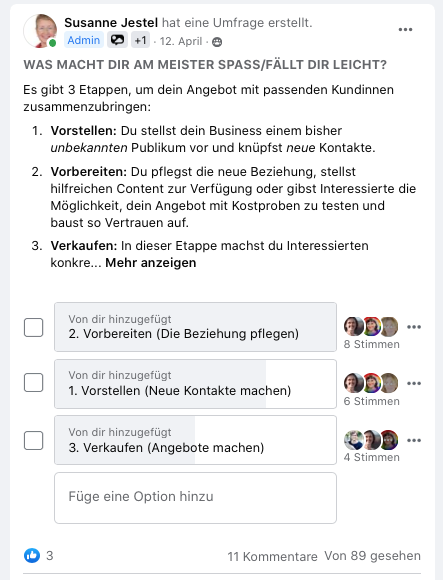Open post options three-dot menu

pos(405,30)
